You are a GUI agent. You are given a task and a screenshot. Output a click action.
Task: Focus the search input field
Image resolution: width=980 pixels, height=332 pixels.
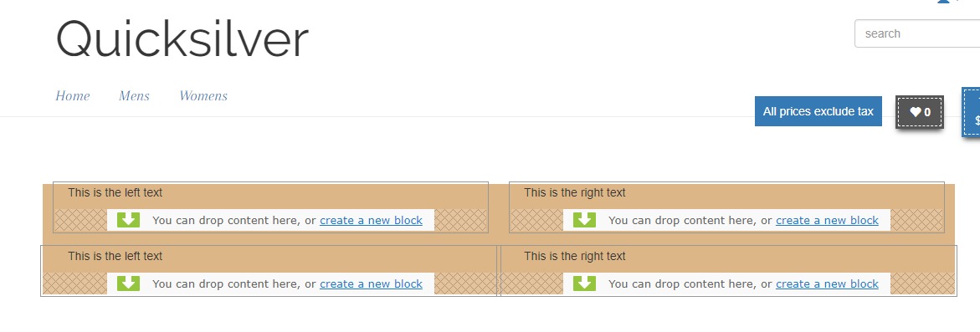[x=917, y=33]
